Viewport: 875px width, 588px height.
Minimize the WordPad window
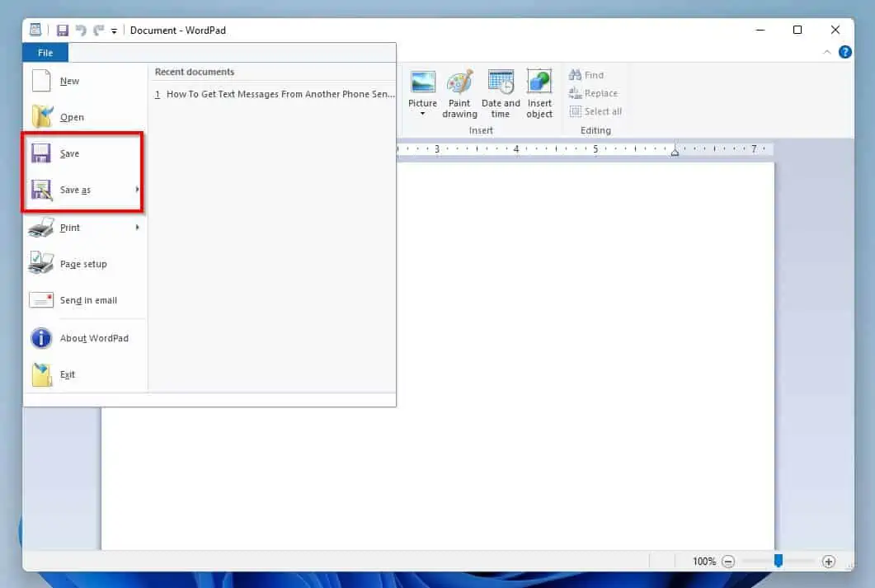760,31
